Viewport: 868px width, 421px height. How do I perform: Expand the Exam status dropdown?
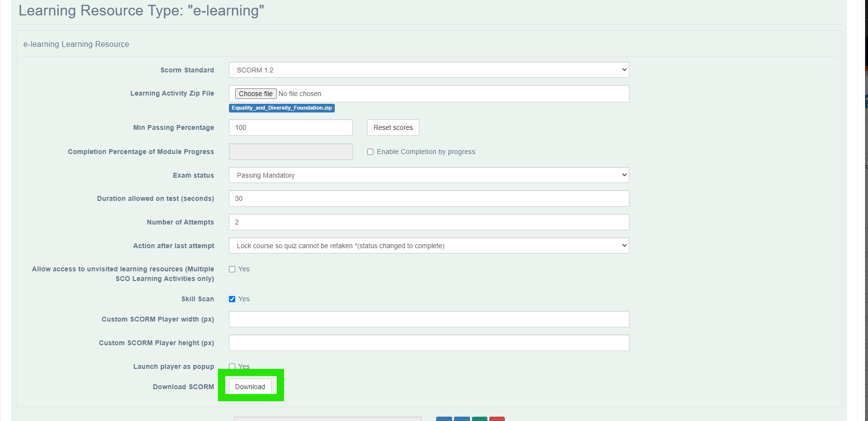[429, 175]
